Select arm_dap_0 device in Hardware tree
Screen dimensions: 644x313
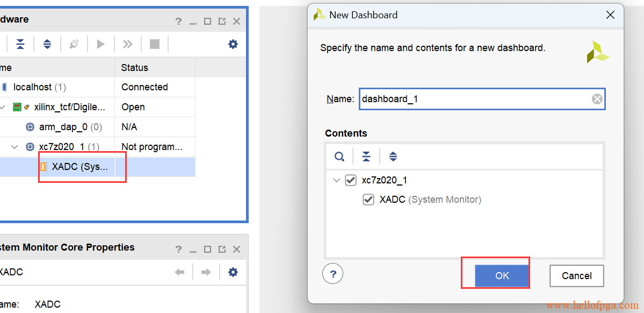click(x=70, y=127)
